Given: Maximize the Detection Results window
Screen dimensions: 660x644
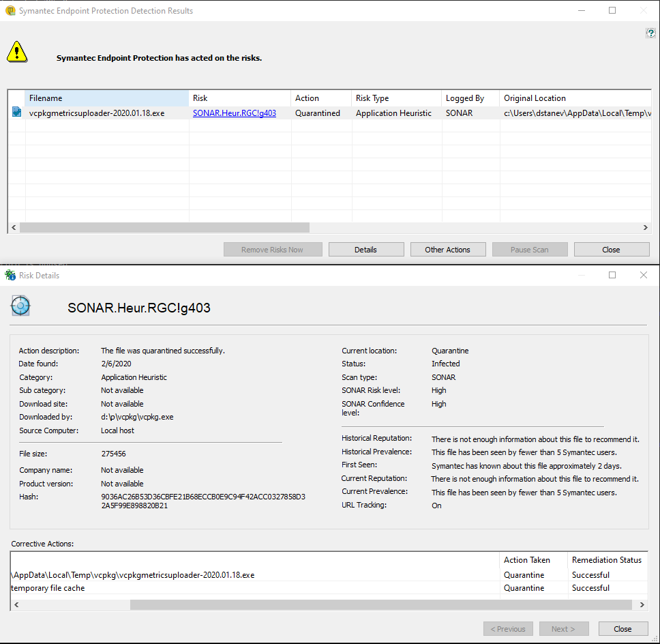Looking at the screenshot, I should 612,10.
